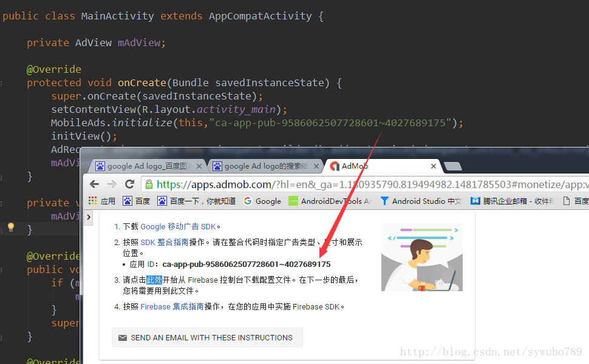Open the apps grid bookmark 应用
589x364 pixels.
coord(102,201)
